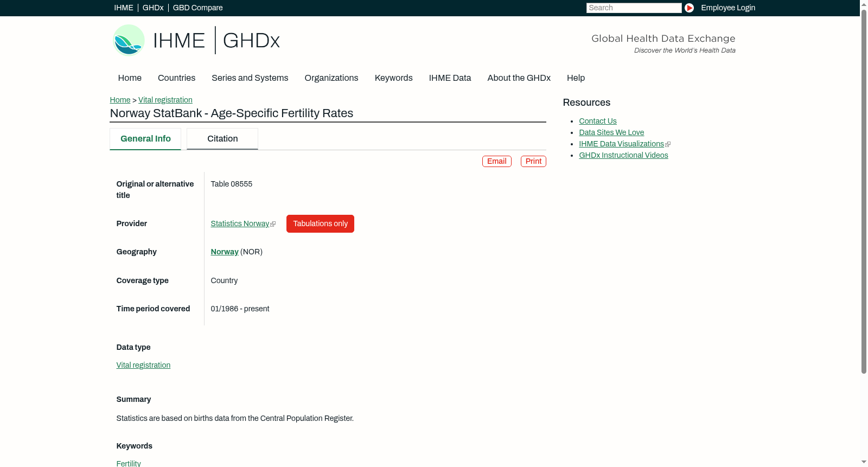
Task: Open the Contact Us resource link
Action: point(598,121)
